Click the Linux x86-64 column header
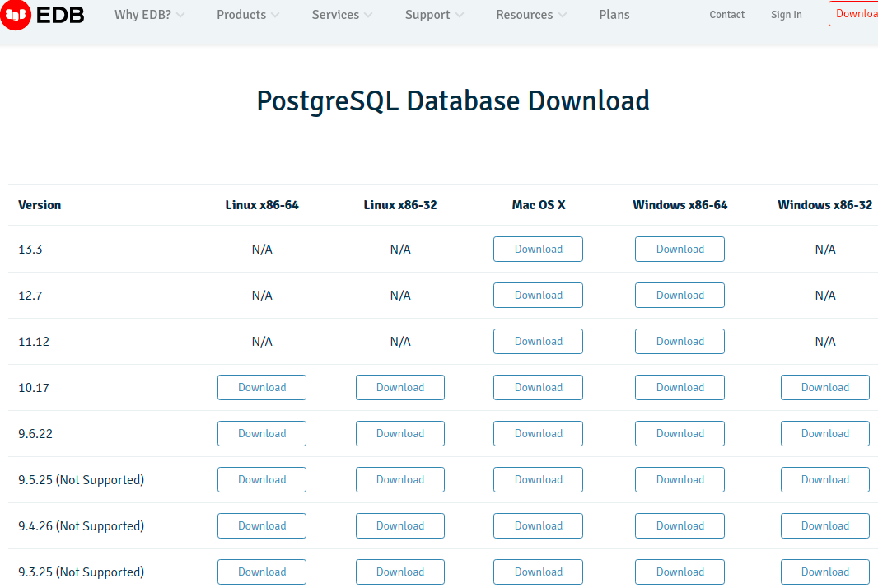The height and width of the screenshot is (588, 878). 262,205
